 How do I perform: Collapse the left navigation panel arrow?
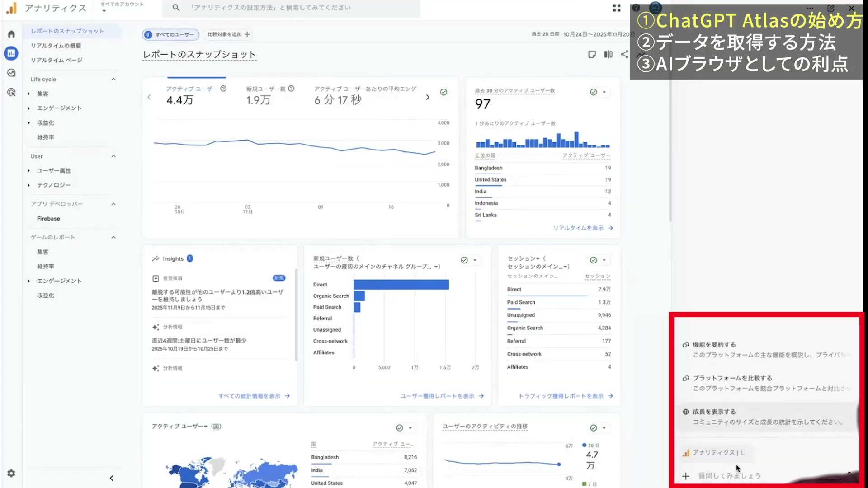click(x=111, y=478)
